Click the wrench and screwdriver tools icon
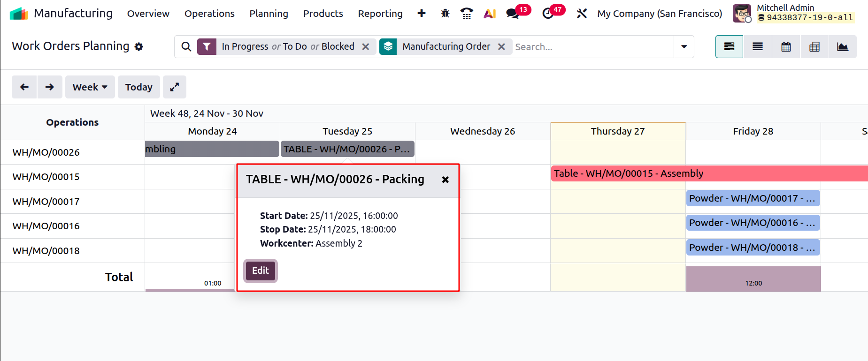The height and width of the screenshot is (361, 868). click(x=582, y=14)
